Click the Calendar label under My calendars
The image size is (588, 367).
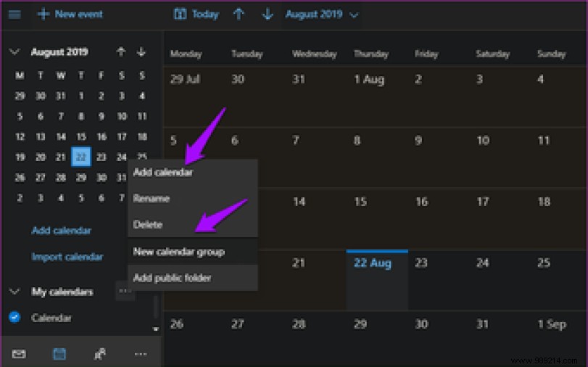(x=51, y=318)
